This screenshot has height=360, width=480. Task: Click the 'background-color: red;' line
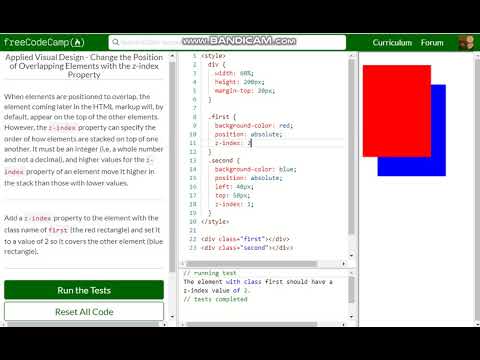[x=253, y=126]
